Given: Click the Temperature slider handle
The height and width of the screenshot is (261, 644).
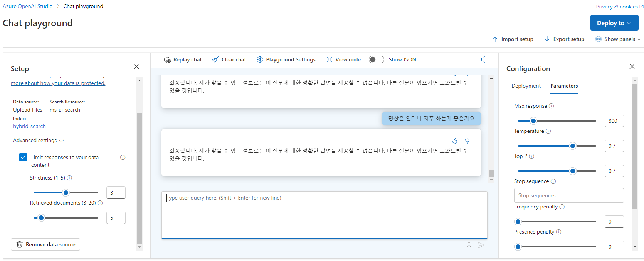Looking at the screenshot, I should pyautogui.click(x=573, y=146).
